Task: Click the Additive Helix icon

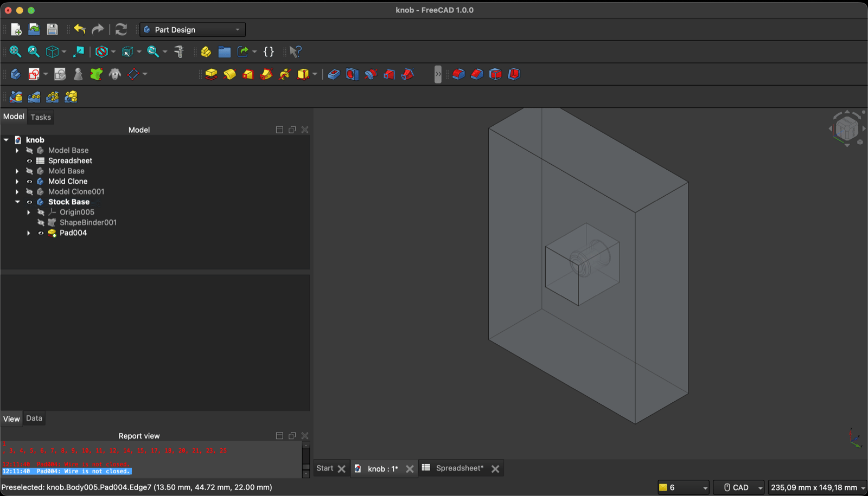Action: pyautogui.click(x=285, y=74)
